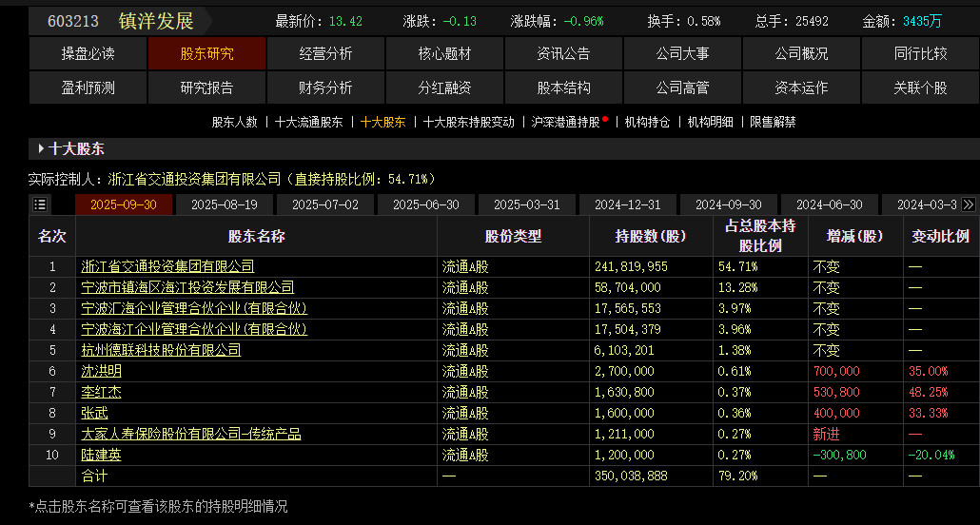The height and width of the screenshot is (525, 980).
Task: View 杭州德联科技股份有限公司 holdings
Action: (x=161, y=351)
